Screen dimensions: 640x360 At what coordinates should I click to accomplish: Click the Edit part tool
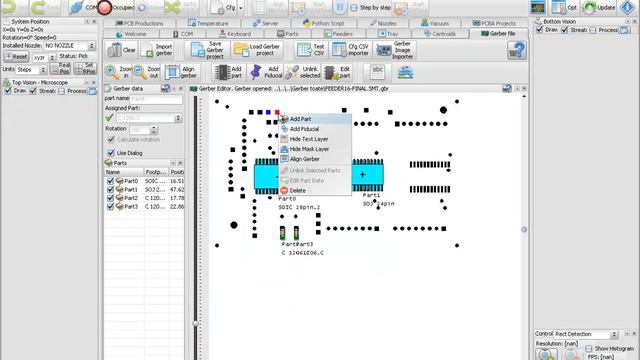(337, 72)
